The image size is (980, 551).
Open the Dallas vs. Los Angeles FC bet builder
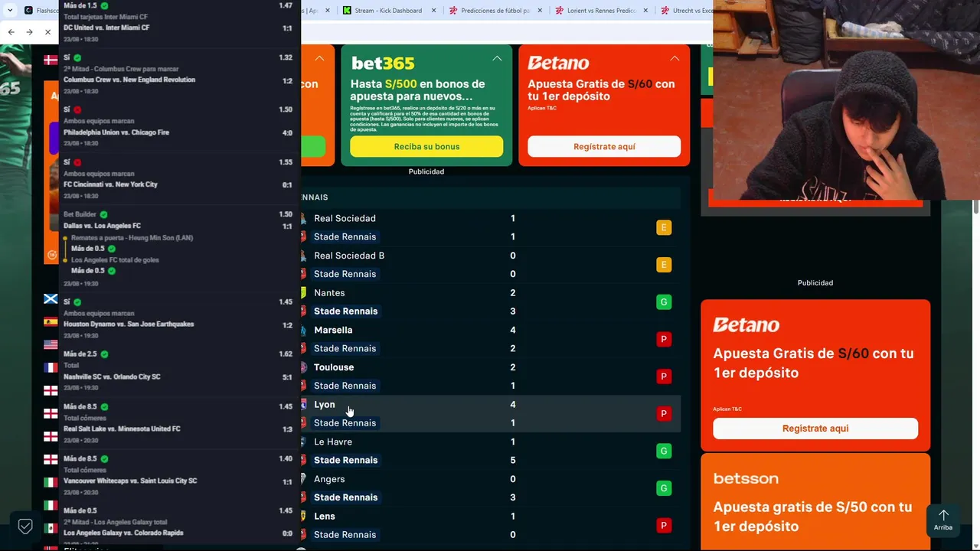pyautogui.click(x=102, y=226)
